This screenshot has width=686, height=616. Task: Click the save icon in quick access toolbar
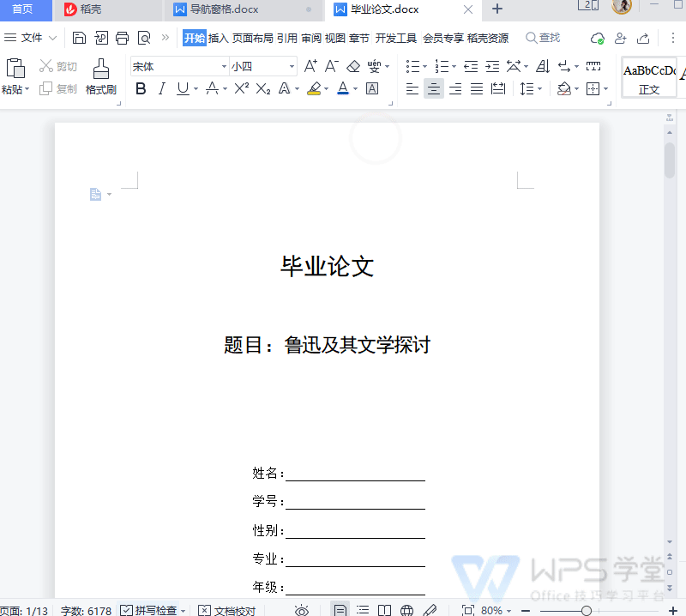pos(80,38)
